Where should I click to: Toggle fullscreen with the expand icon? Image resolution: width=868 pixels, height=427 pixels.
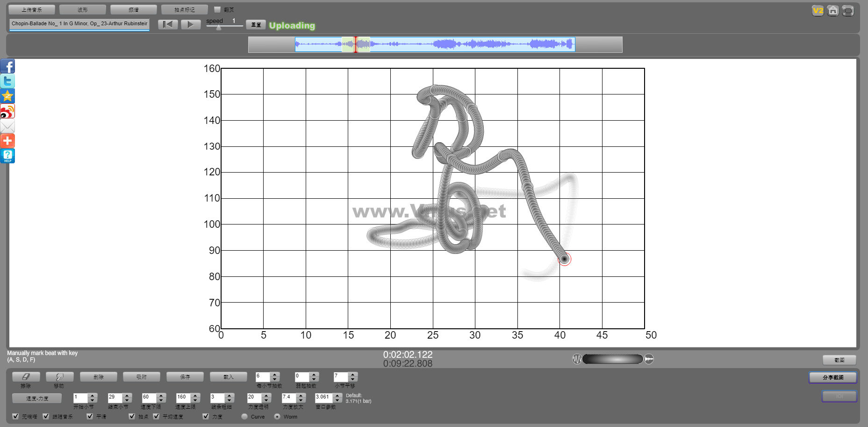pyautogui.click(x=847, y=10)
